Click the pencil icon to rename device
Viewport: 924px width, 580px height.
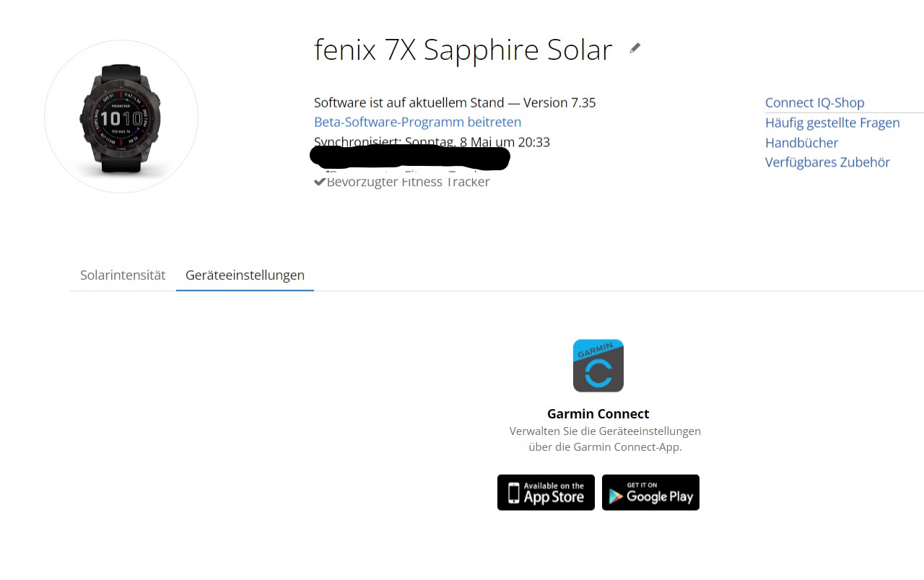[635, 48]
